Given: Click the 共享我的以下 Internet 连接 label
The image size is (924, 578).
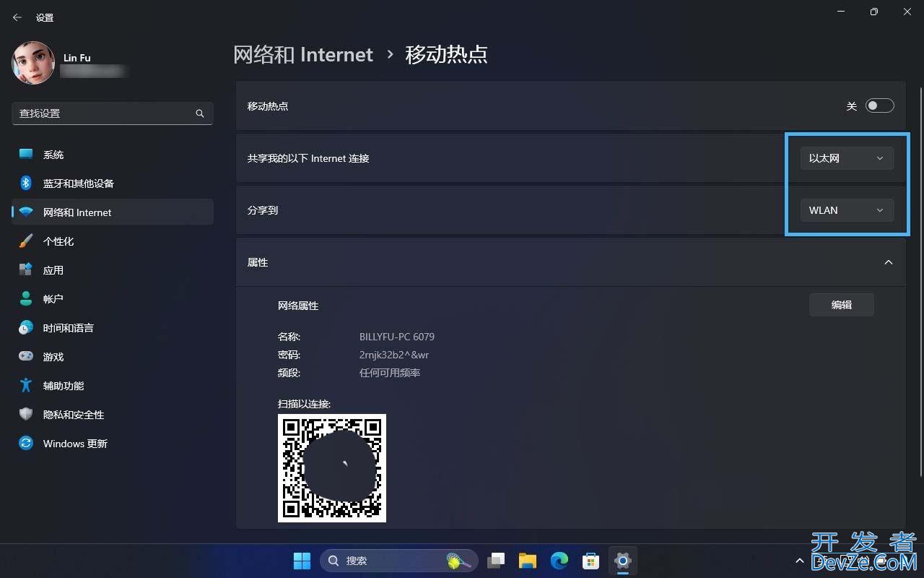Looking at the screenshot, I should click(308, 158).
